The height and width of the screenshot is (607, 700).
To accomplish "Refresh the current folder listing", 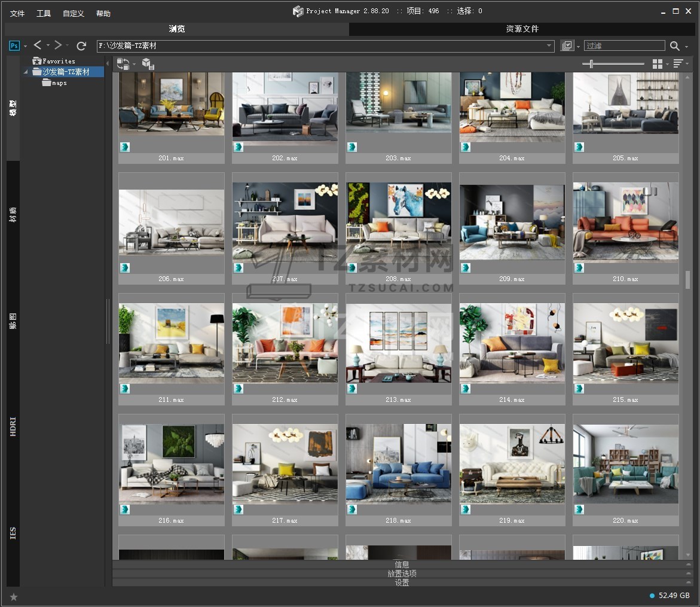I will point(82,46).
